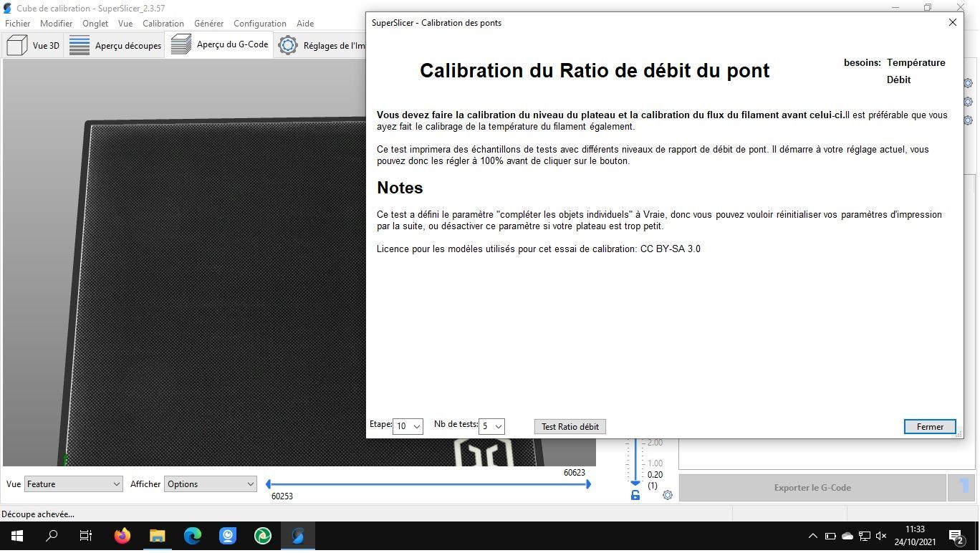This screenshot has width=980, height=553.
Task: Click the network tray icon
Action: pos(865,536)
